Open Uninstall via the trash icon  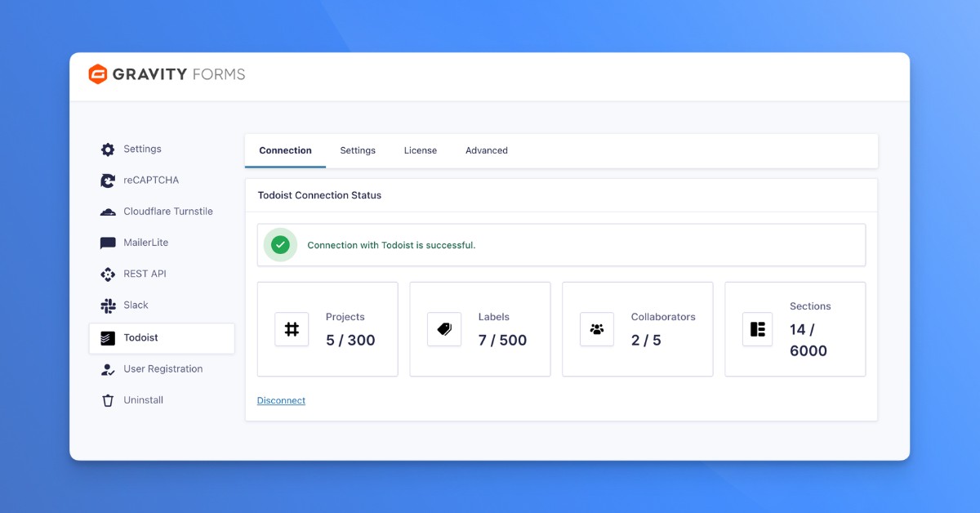pyautogui.click(x=107, y=399)
